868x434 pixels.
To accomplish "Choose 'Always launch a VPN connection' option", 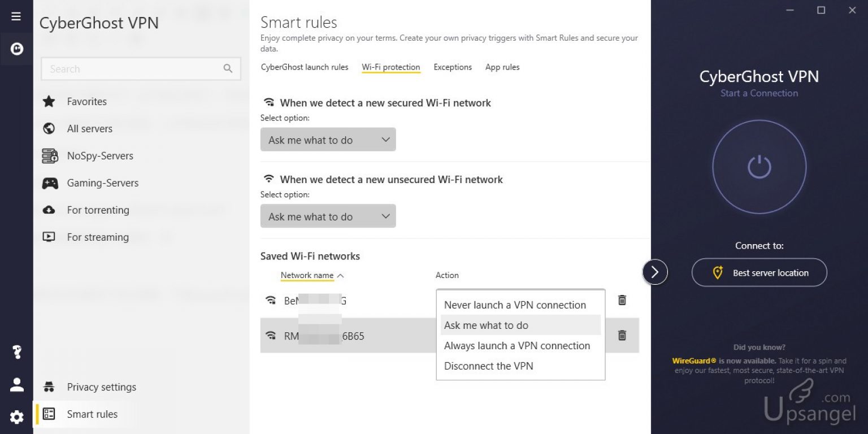I will click(517, 346).
